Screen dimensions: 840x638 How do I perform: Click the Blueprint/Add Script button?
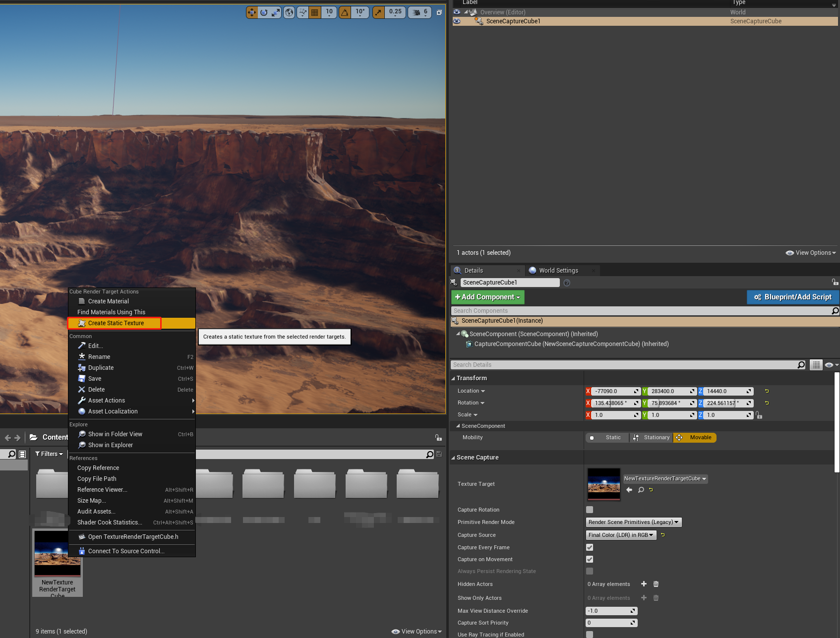coord(792,297)
